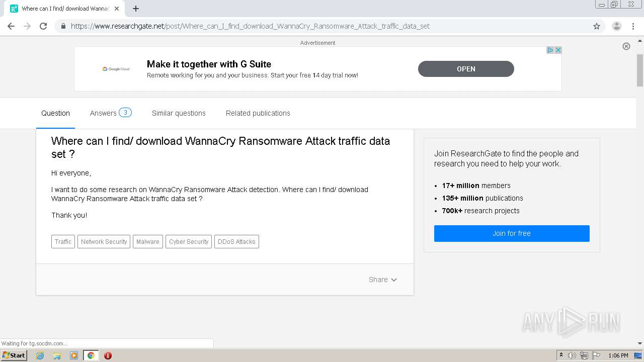Open Similar questions tab
Viewport: 644px width, 362px height.
pos(179,113)
